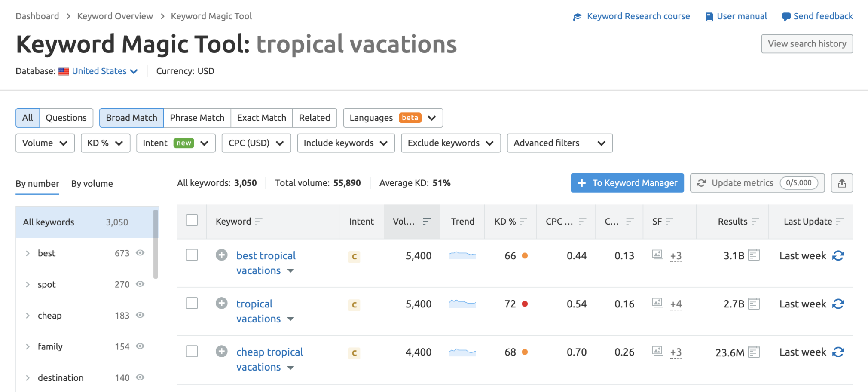Click the Send feedback speech bubble icon
Image resolution: width=868 pixels, height=392 pixels.
click(x=786, y=17)
